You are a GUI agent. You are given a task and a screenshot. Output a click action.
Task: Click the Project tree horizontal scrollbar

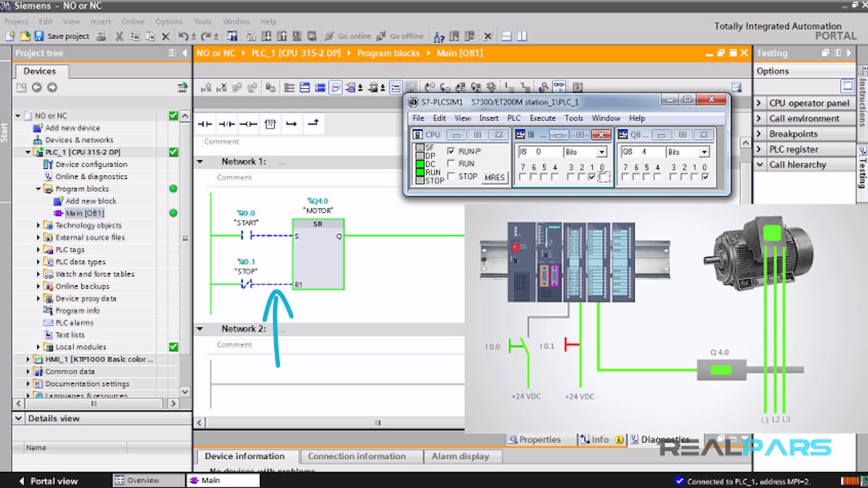tap(93, 403)
